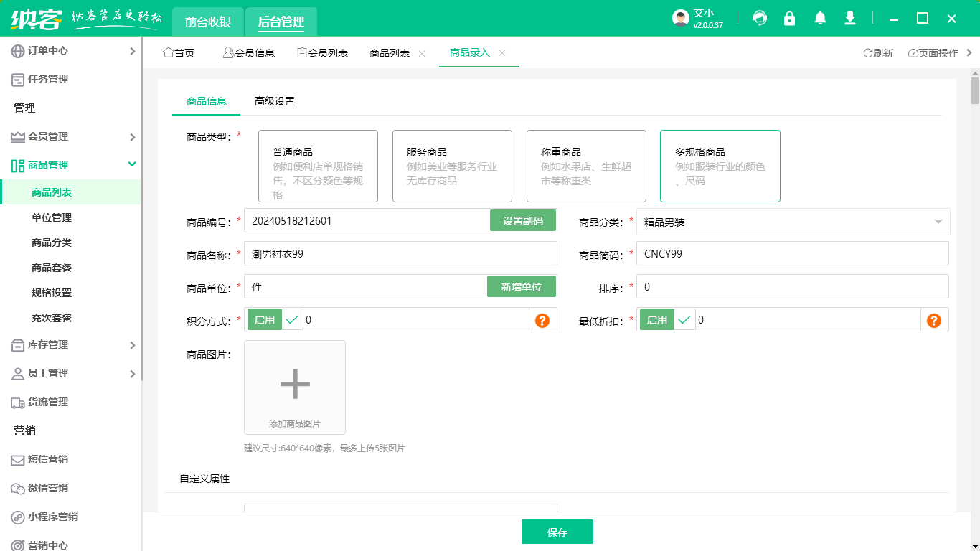Select 称重商品 product type
980x551 pixels.
pyautogui.click(x=586, y=166)
